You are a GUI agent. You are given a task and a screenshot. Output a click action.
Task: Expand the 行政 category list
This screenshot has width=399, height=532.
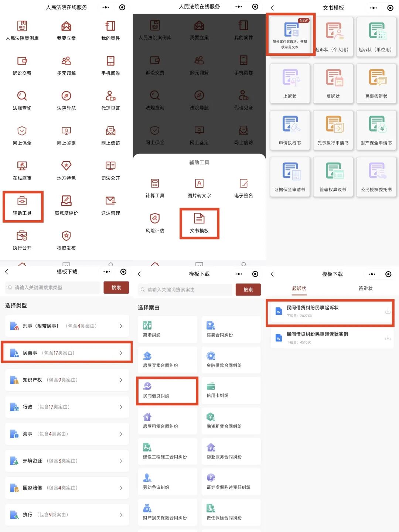tap(66, 407)
